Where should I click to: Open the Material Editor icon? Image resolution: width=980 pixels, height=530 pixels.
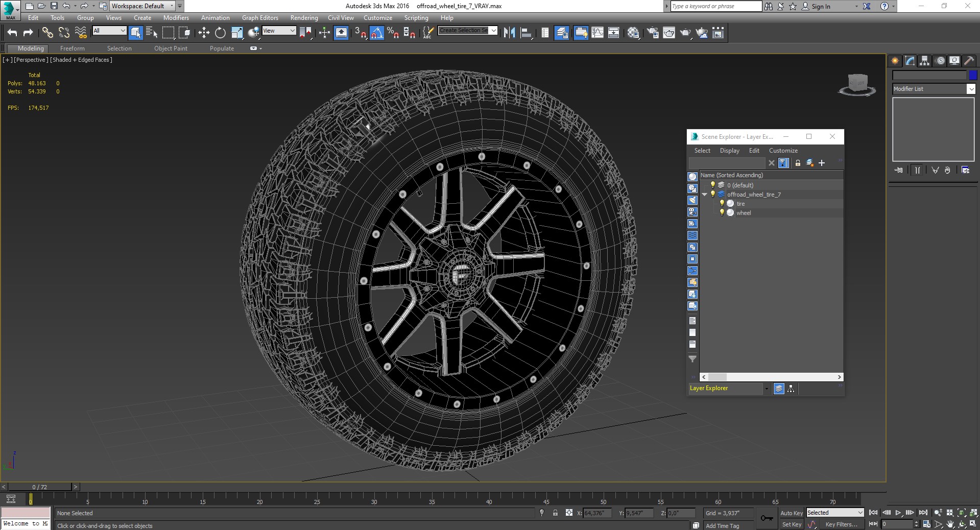633,33
